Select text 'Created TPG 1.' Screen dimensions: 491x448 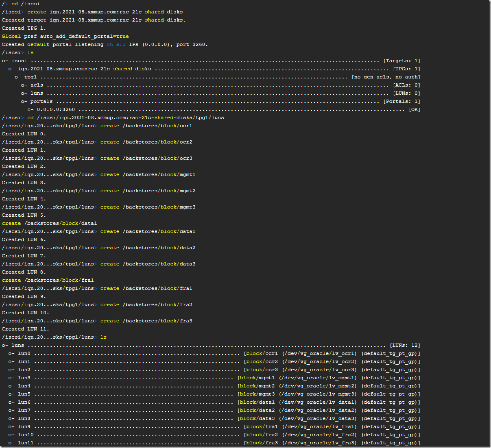pyautogui.click(x=24, y=28)
